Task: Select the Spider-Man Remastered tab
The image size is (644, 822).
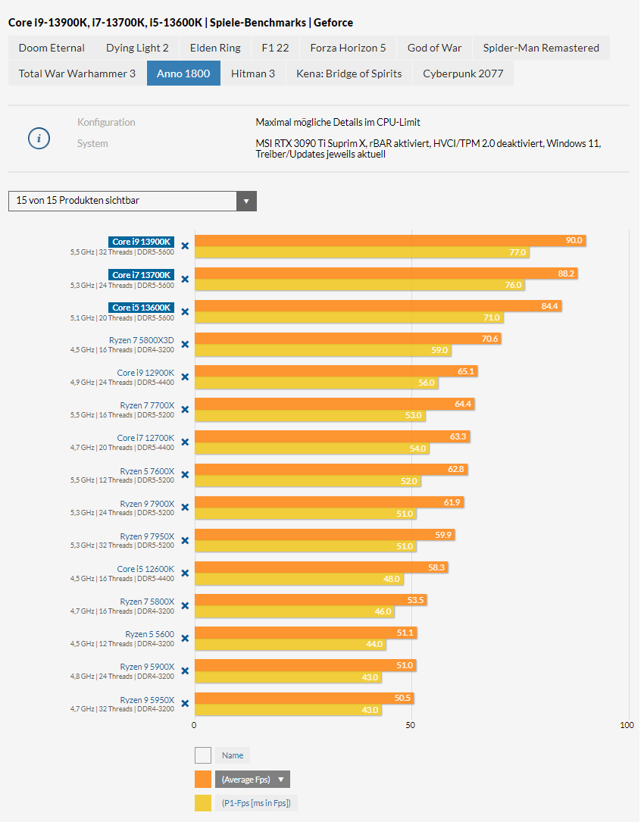Action: tap(541, 48)
